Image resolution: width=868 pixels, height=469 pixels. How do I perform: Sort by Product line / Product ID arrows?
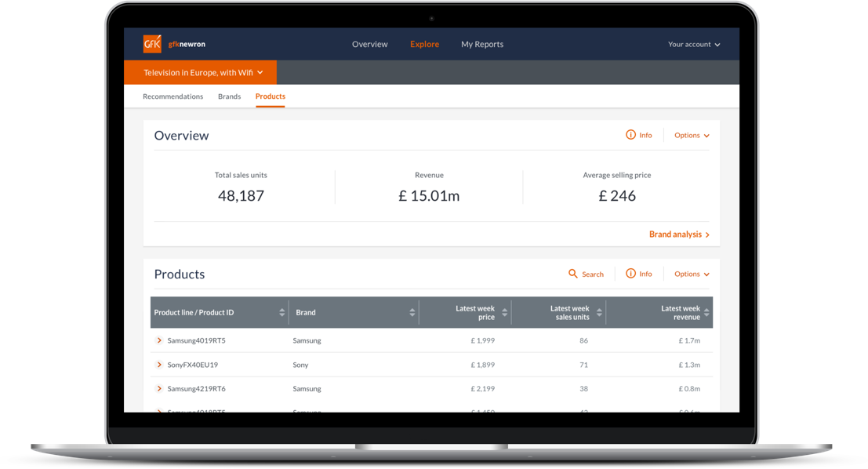coord(281,312)
